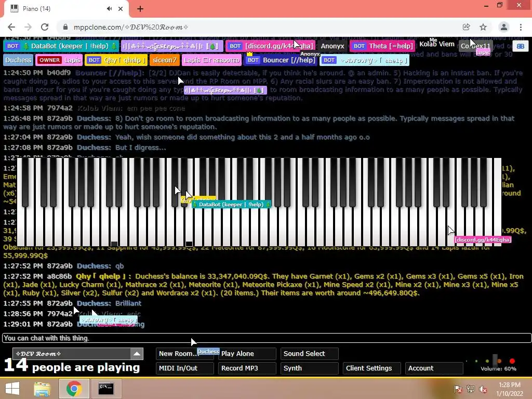Image resolution: width=532 pixels, height=399 pixels.
Task: Click the Duchess player name tag
Action: pyautogui.click(x=18, y=60)
